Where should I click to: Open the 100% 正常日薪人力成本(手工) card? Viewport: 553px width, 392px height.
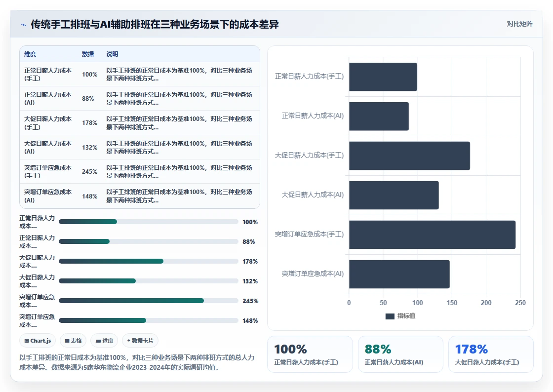point(310,354)
